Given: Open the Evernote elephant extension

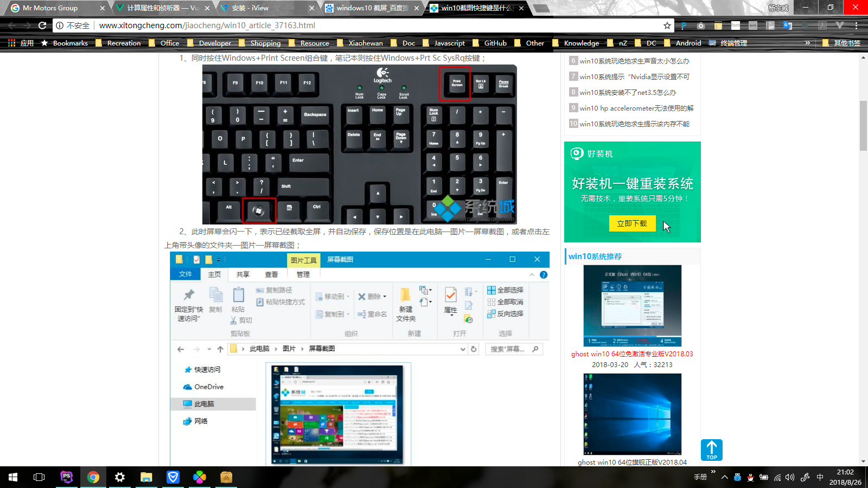Looking at the screenshot, I should pos(805,25).
